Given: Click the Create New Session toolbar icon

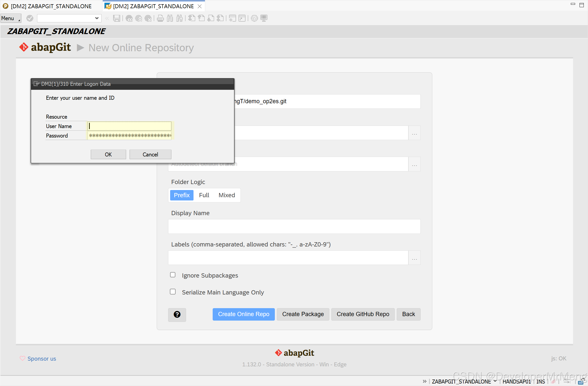Looking at the screenshot, I should click(x=232, y=18).
